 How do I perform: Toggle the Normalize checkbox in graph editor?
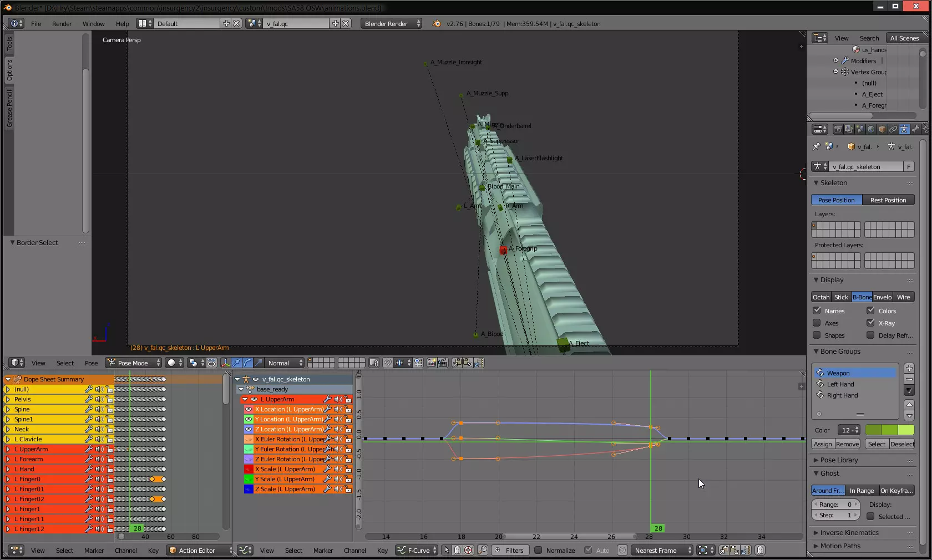pyautogui.click(x=538, y=550)
